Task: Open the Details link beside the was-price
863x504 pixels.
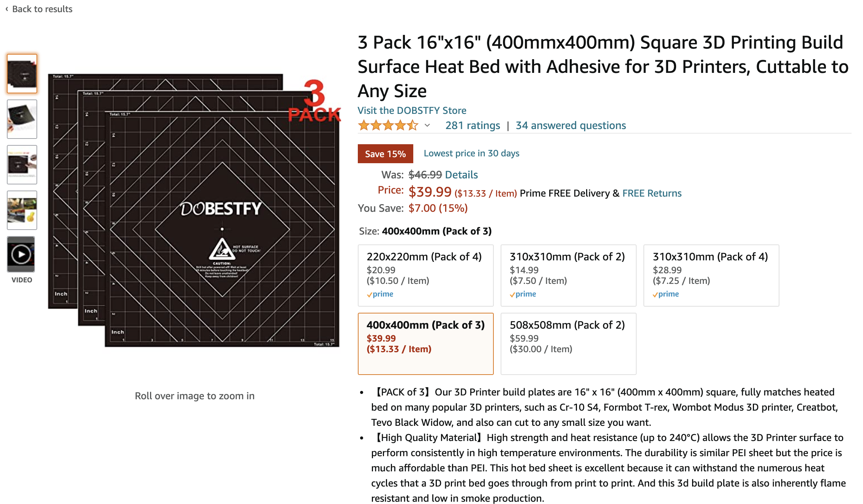Action: click(x=461, y=175)
